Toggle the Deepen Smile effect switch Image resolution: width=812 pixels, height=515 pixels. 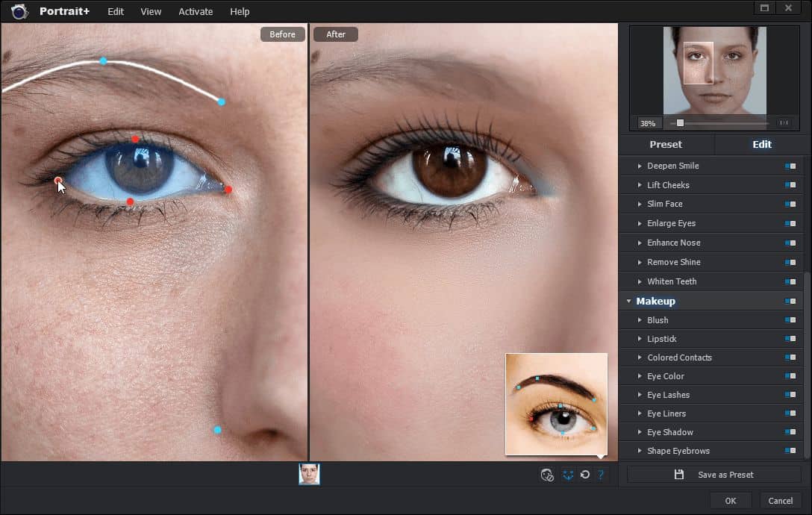(x=790, y=166)
